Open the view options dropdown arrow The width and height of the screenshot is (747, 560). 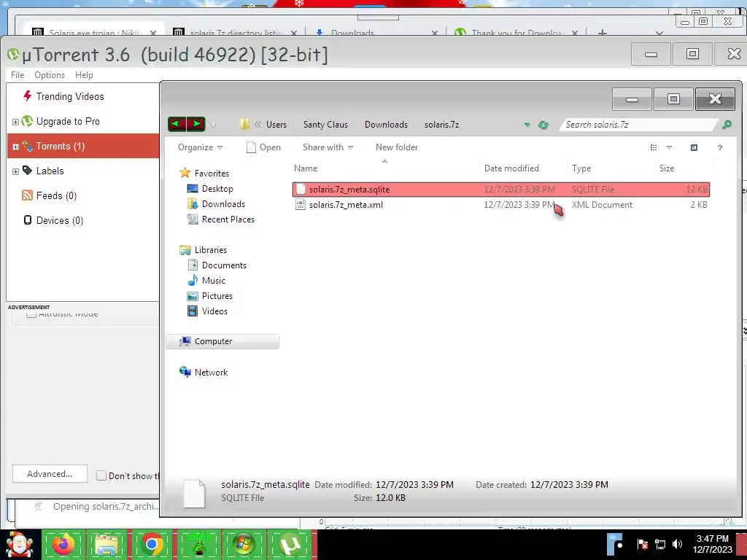[669, 147]
